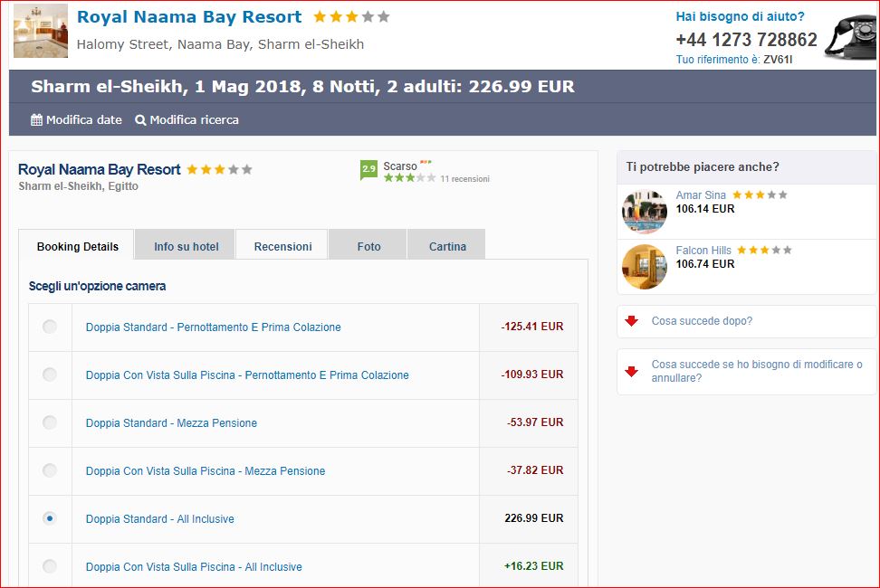880x588 pixels.
Task: Click the hotel lobby thumbnail in header
Action: (x=41, y=31)
